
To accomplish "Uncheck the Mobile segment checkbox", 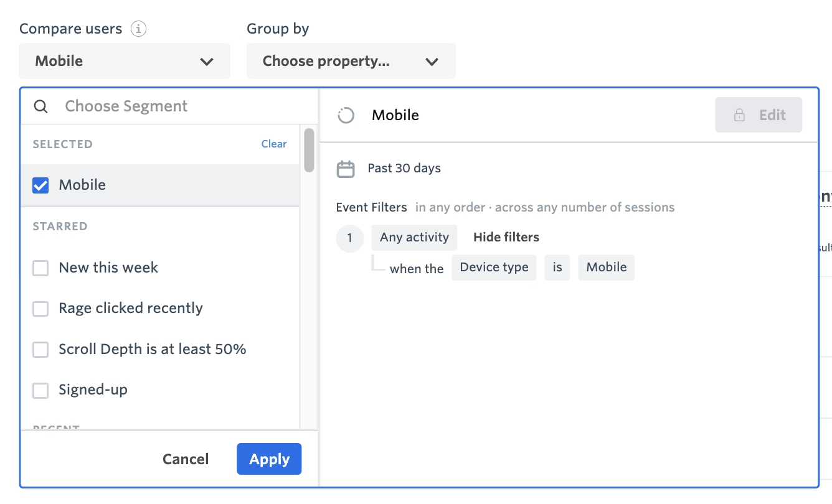I will 40,185.
